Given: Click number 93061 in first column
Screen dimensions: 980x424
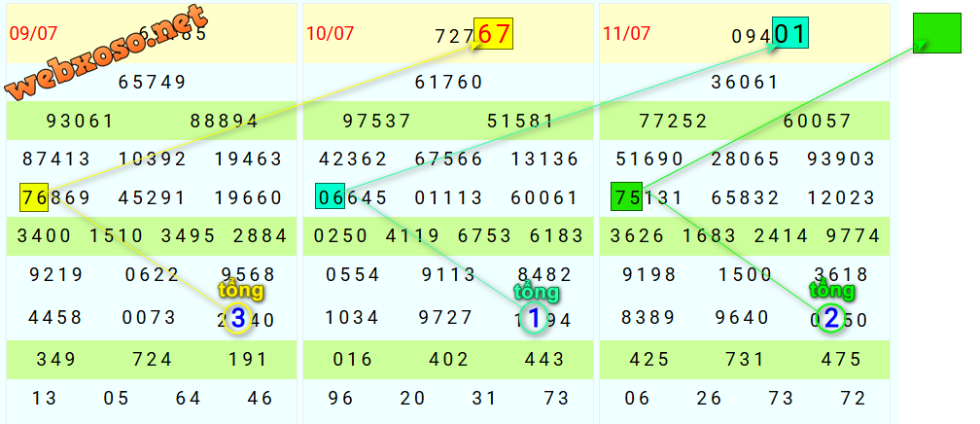Looking at the screenshot, I should [x=80, y=121].
